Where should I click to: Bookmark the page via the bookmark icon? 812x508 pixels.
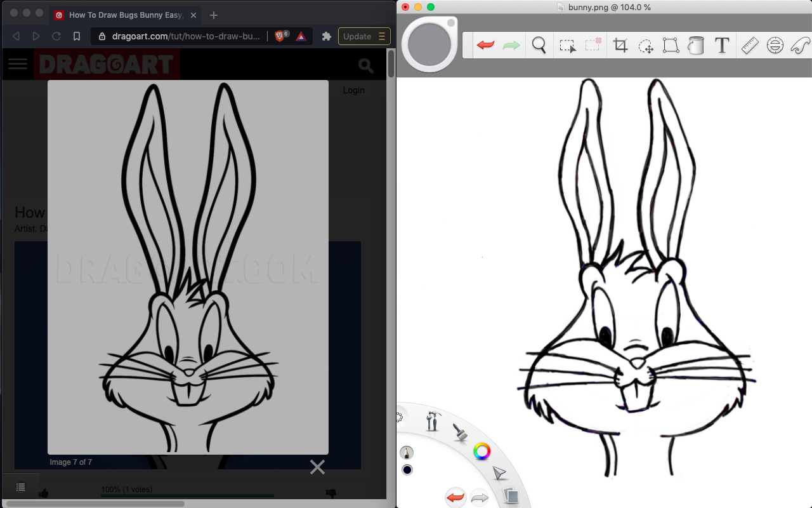tap(77, 36)
